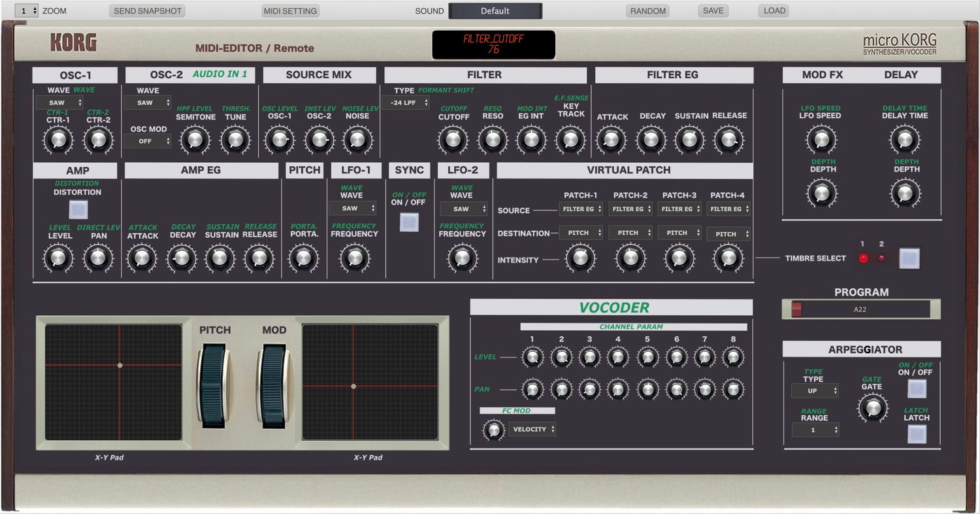Open the FC MOD VELOCITY dropdown
Viewport: 980px width, 514px height.
click(x=532, y=429)
